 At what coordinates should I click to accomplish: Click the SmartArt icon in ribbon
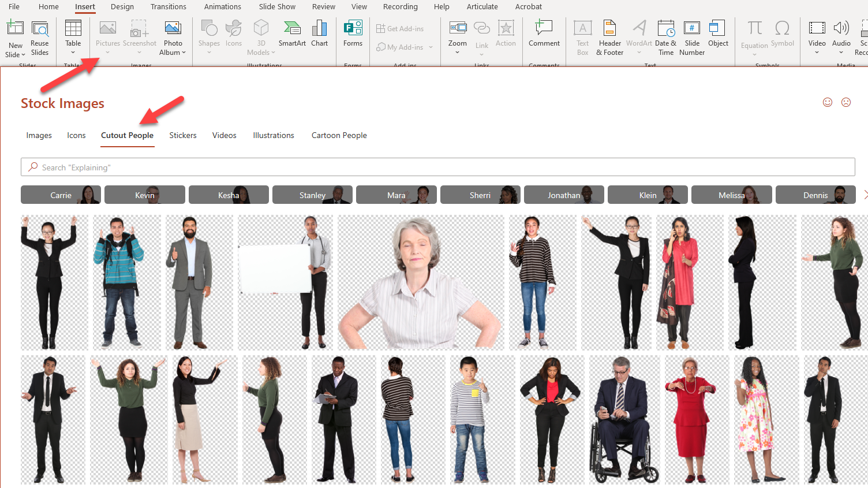pyautogui.click(x=292, y=33)
